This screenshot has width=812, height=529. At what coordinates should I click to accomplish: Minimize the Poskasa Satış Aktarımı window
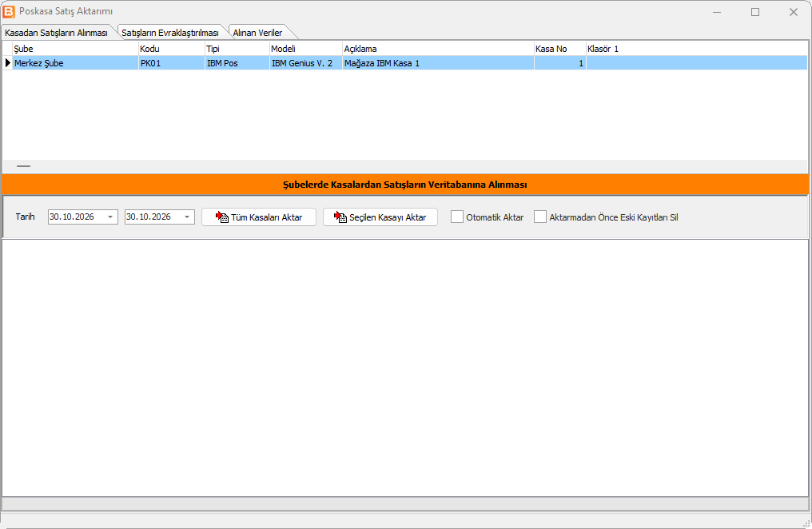tap(717, 12)
